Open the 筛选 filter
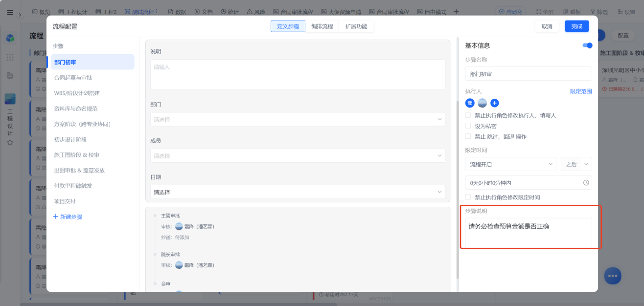Screen dimensions: 644x306 click(598, 12)
